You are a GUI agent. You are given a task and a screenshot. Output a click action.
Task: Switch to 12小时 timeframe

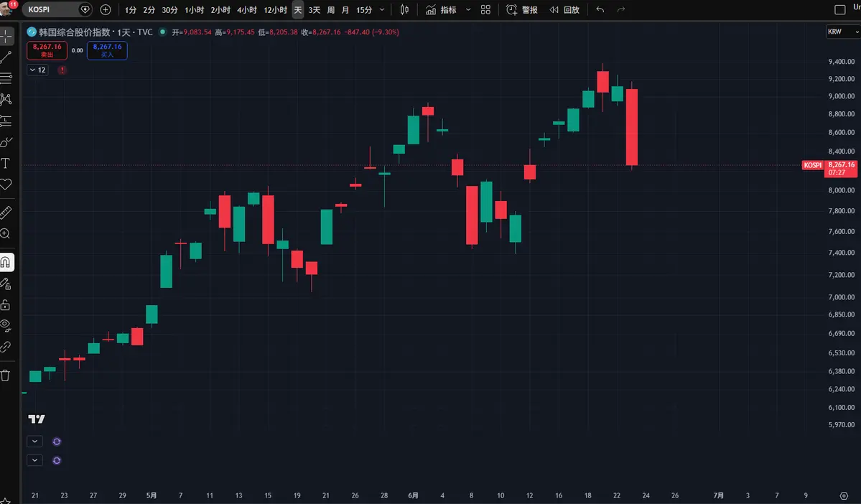275,10
